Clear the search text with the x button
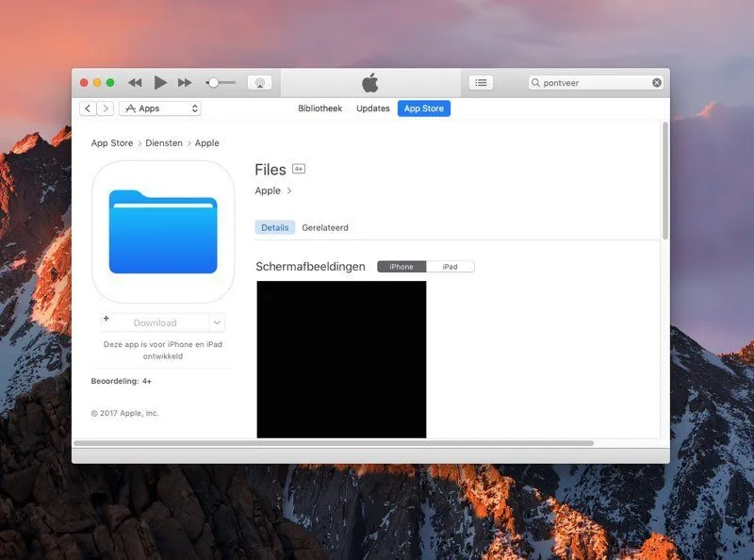This screenshot has height=560, width=754. pyautogui.click(x=656, y=83)
